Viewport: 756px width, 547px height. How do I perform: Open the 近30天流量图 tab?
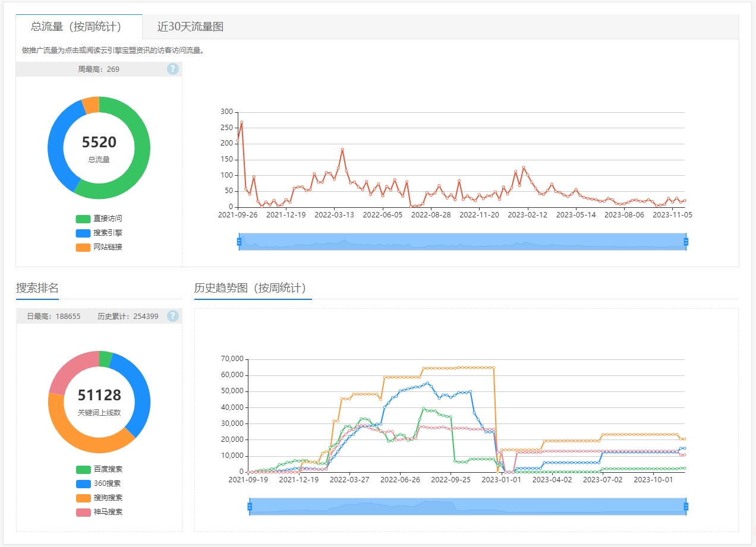(190, 27)
